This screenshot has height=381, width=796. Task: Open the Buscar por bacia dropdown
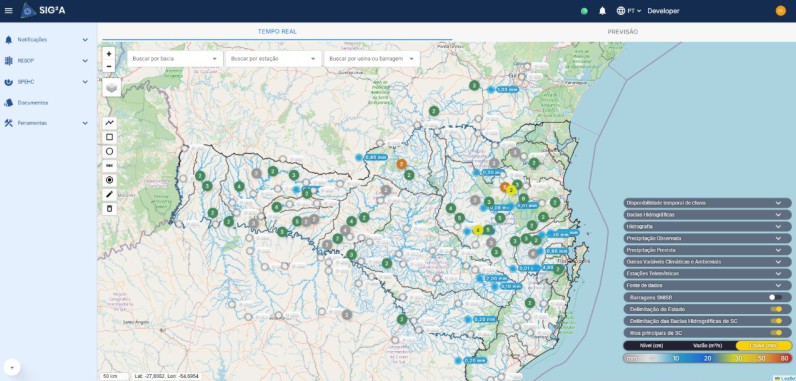(x=175, y=59)
